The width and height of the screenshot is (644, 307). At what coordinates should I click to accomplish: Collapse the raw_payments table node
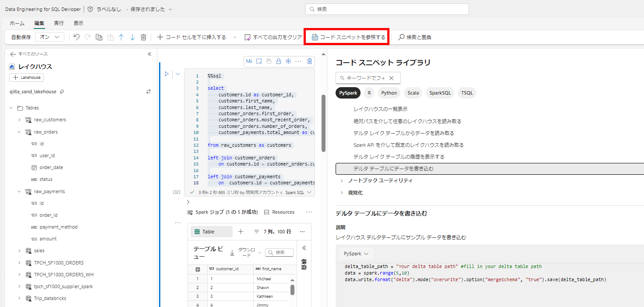(x=19, y=191)
